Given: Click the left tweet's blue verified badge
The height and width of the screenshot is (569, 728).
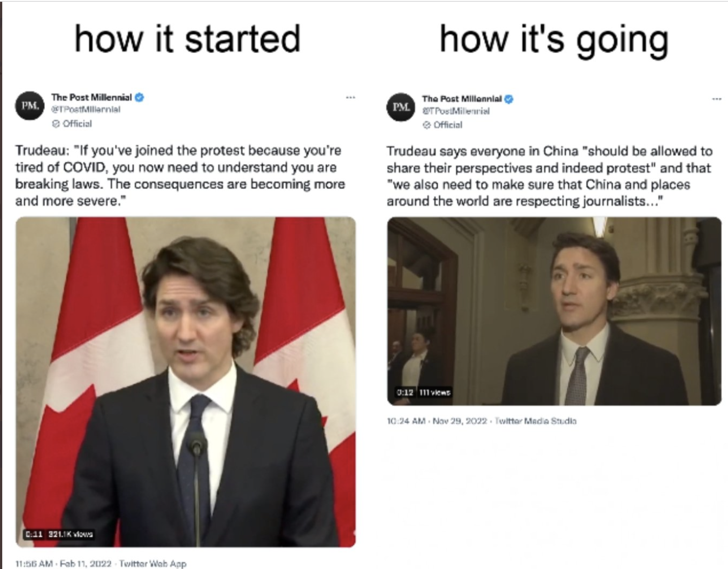Looking at the screenshot, I should click(139, 97).
